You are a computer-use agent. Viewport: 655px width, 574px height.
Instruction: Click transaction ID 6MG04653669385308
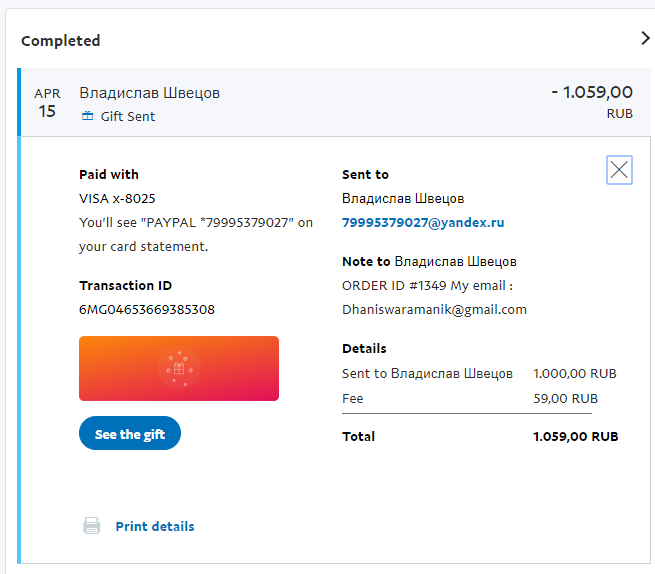147,309
